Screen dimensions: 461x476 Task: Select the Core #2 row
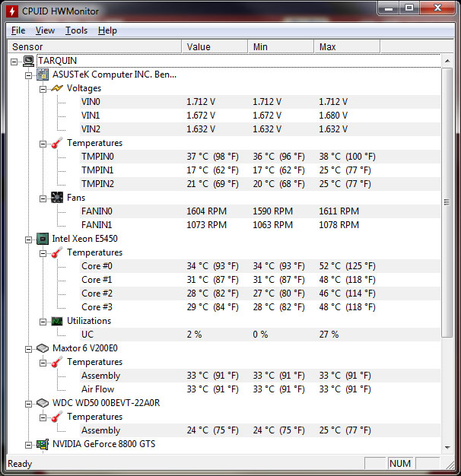[x=260, y=294]
